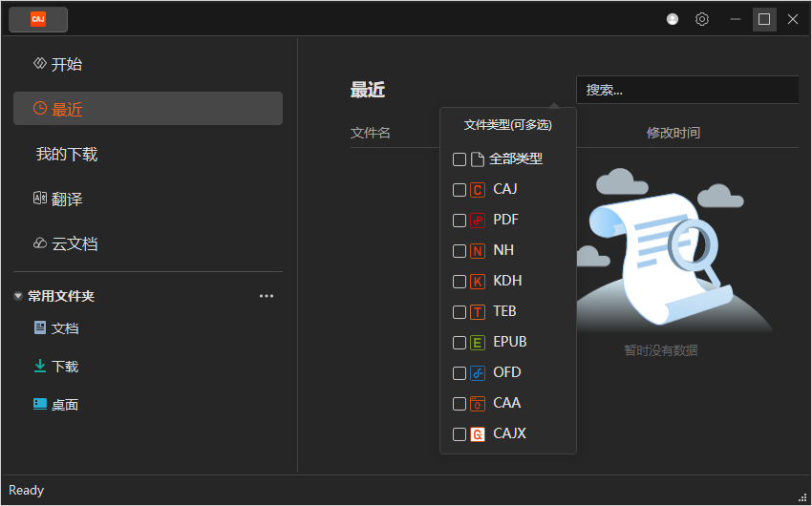This screenshot has height=506, width=812.
Task: Open the 常用文件夹 more options dots
Action: (267, 296)
